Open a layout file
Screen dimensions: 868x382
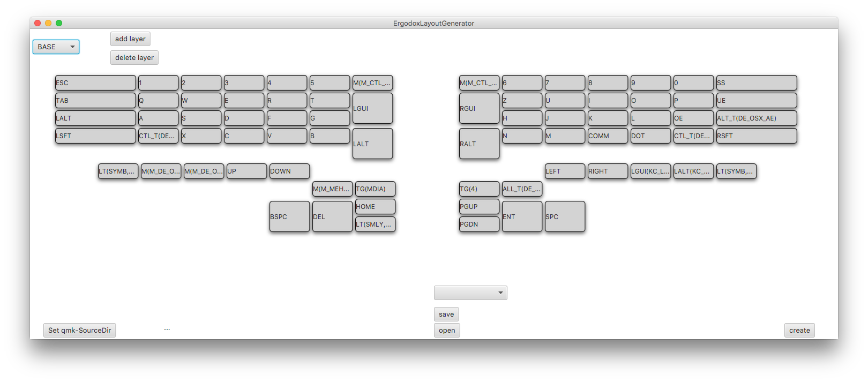point(446,331)
